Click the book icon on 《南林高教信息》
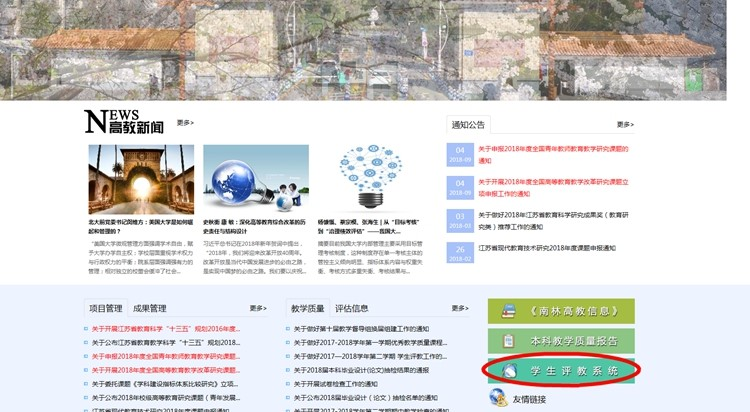Screen dimensions: 750x412 (x=508, y=312)
